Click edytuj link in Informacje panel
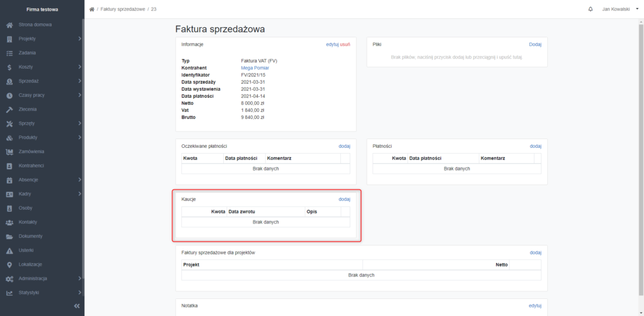 tap(332, 45)
